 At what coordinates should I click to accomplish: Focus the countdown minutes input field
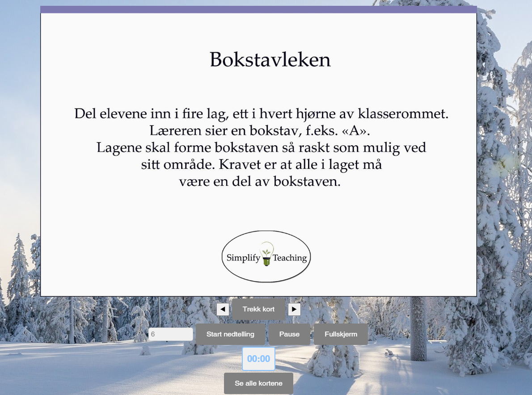click(x=171, y=334)
